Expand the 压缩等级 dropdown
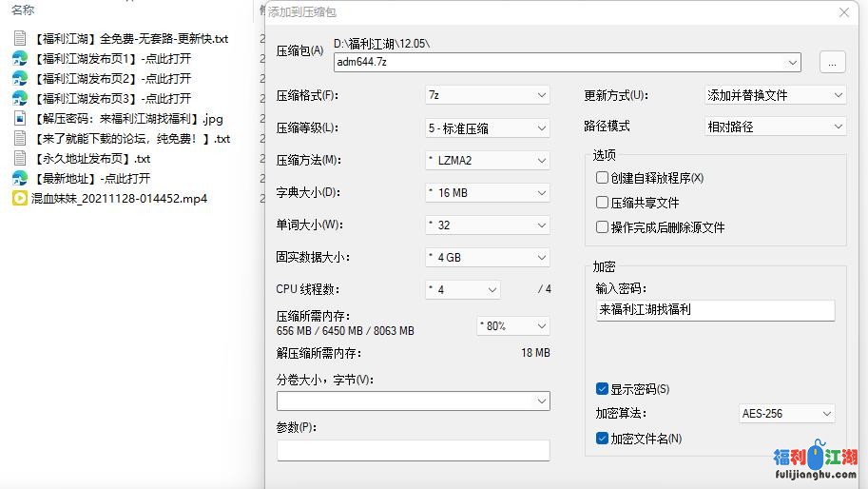 [x=488, y=127]
